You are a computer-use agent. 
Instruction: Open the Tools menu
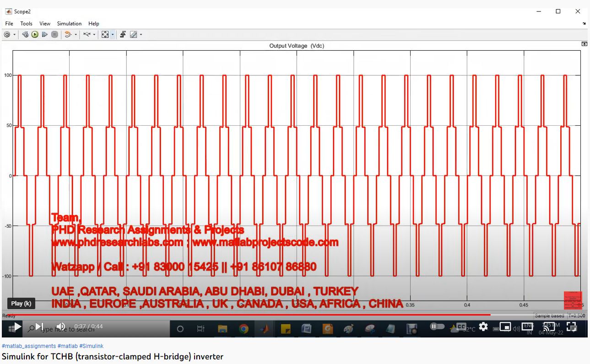[26, 23]
